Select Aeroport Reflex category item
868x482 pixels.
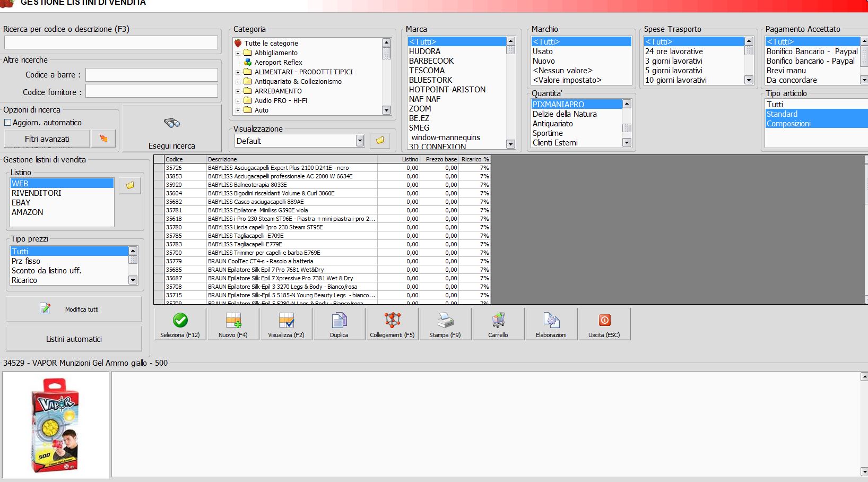click(278, 63)
